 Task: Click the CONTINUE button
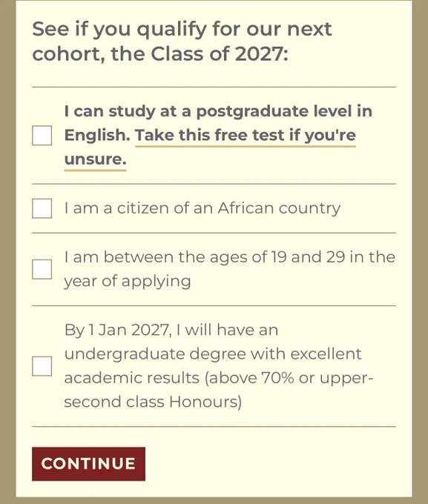pyautogui.click(x=88, y=464)
